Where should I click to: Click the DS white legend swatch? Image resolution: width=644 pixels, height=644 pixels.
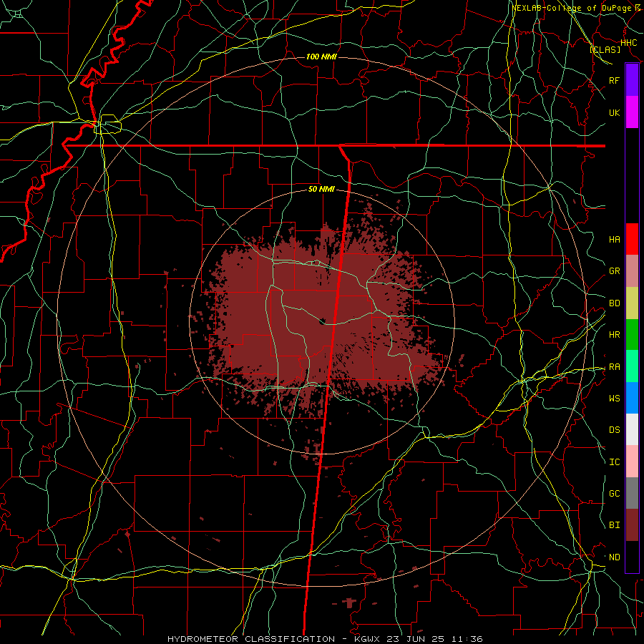click(632, 429)
